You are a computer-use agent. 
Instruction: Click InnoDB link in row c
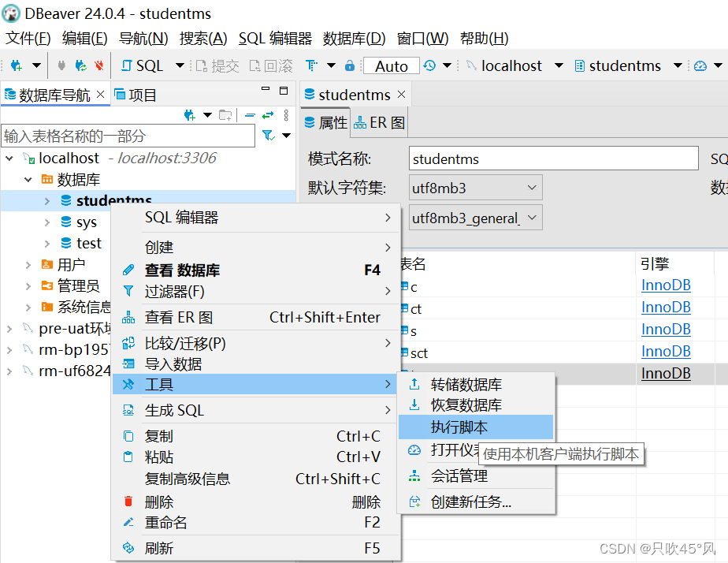pyautogui.click(x=665, y=285)
